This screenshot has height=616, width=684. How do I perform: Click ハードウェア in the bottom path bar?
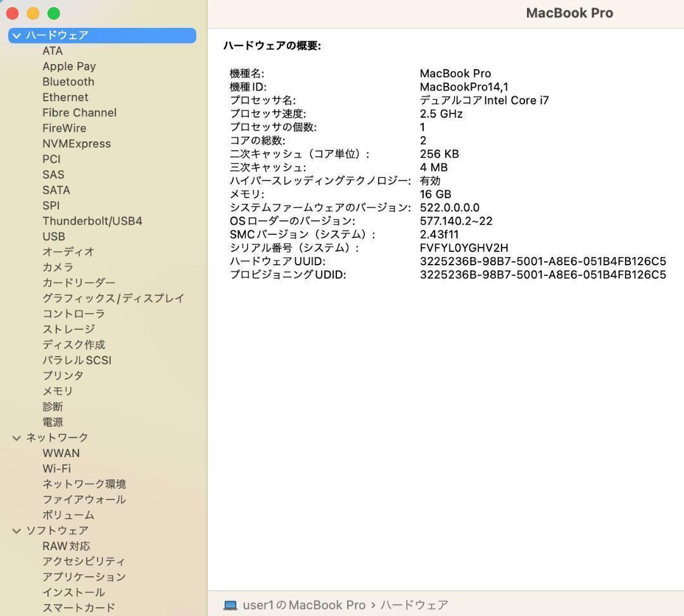pyautogui.click(x=414, y=605)
